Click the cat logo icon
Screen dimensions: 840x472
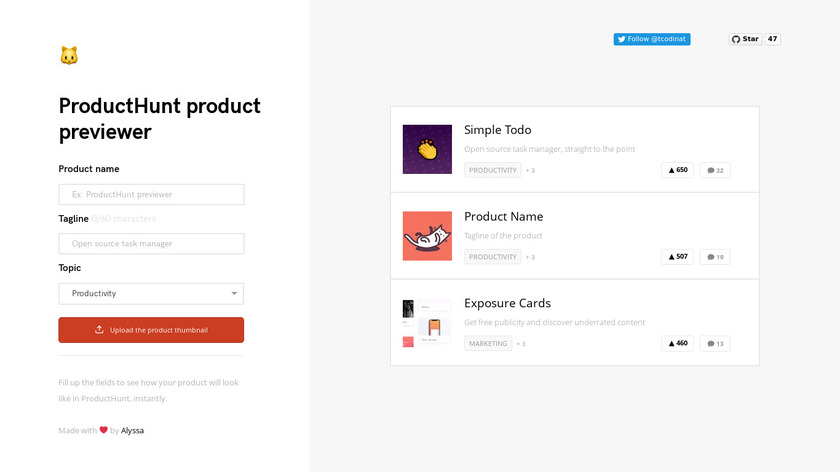69,56
